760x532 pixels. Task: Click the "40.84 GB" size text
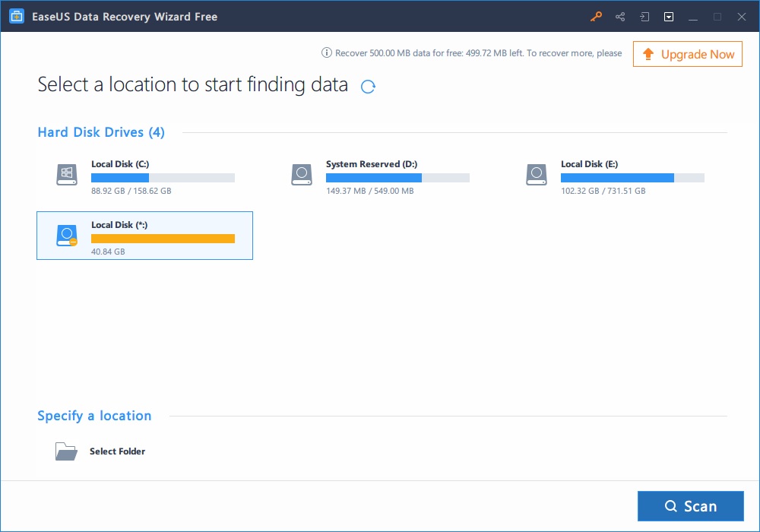pyautogui.click(x=108, y=252)
